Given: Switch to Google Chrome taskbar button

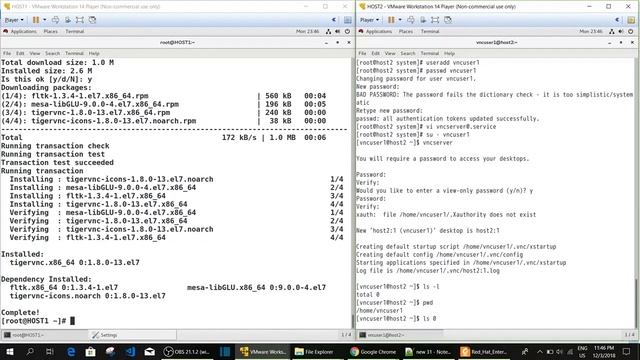Looking at the screenshot, I should coord(373,352).
